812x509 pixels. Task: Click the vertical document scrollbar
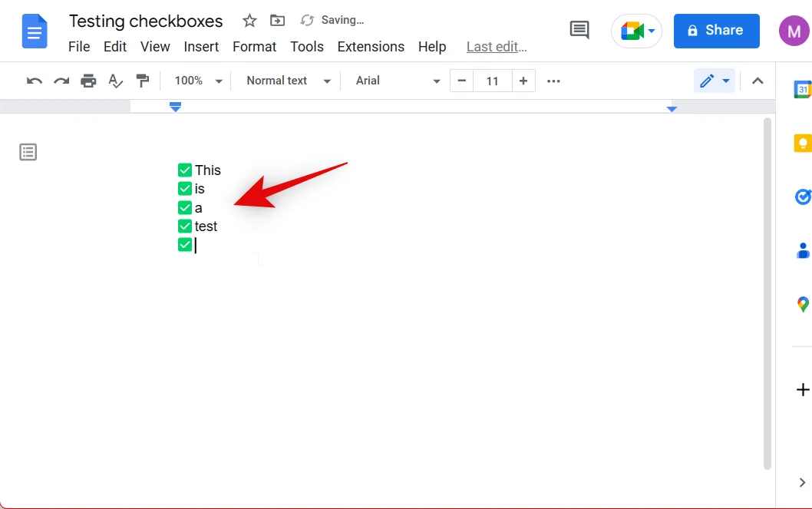[767, 293]
